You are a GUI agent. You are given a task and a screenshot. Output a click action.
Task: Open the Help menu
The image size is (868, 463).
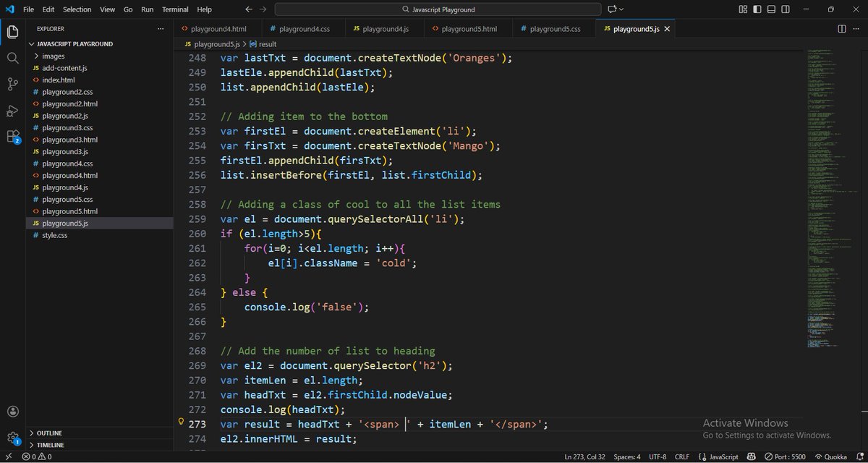click(x=205, y=9)
